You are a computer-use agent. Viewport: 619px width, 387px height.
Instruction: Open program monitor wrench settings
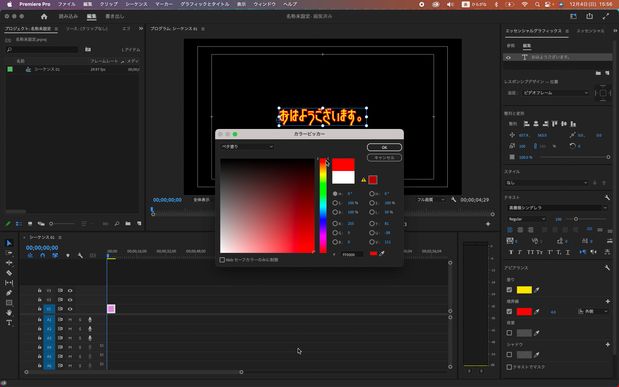click(x=454, y=200)
